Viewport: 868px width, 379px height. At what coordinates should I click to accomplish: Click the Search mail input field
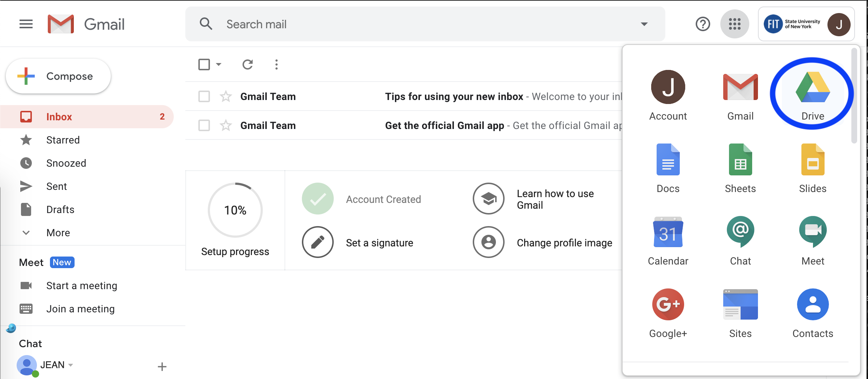pos(425,24)
